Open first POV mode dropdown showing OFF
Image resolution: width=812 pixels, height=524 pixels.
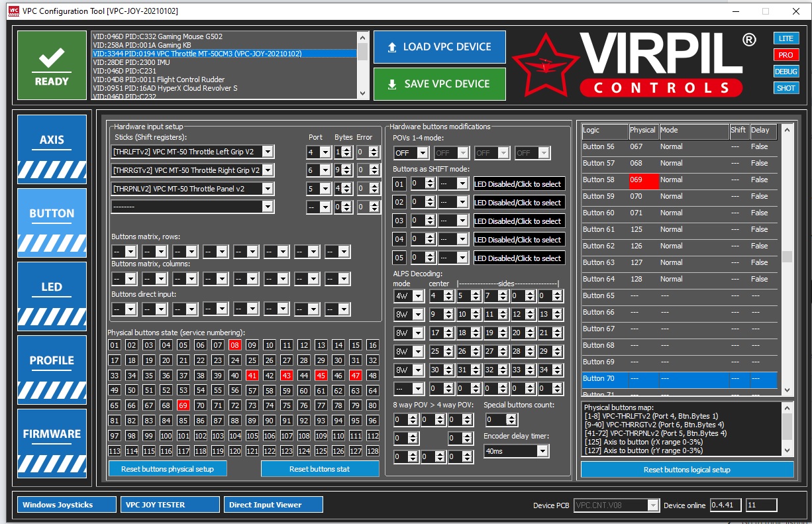pos(411,153)
